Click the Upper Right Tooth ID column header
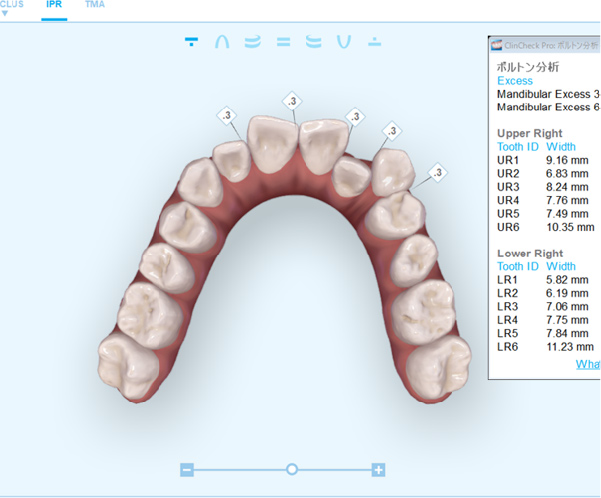601x498 pixels. point(518,146)
